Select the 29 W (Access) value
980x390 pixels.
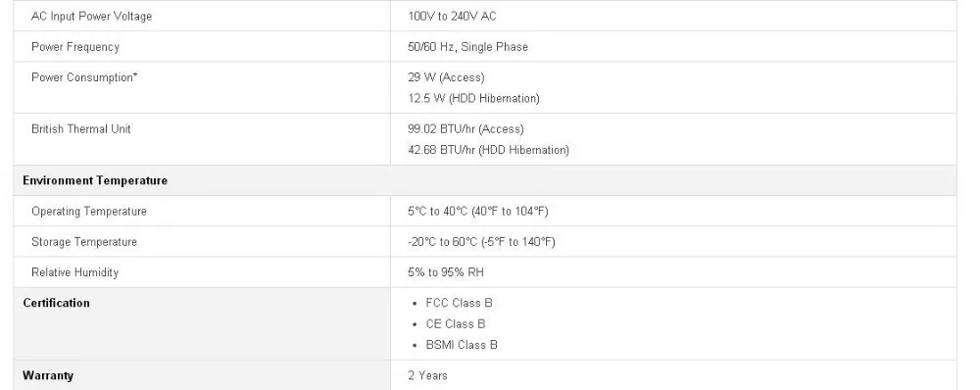coord(446,77)
